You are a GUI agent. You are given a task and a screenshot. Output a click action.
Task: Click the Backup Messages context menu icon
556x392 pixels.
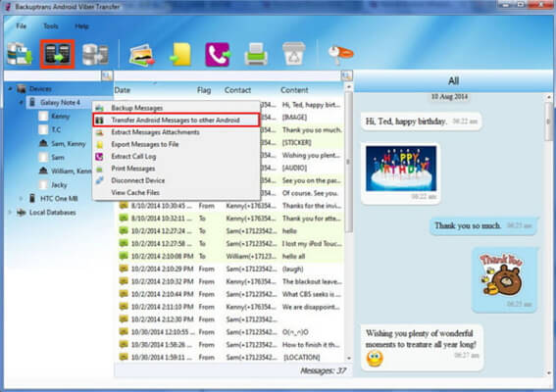[100, 108]
